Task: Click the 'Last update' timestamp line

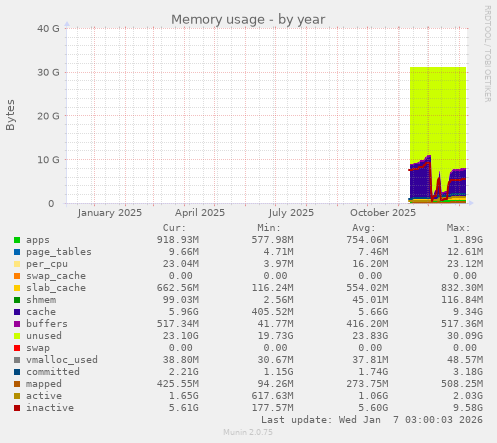Action: (372, 420)
